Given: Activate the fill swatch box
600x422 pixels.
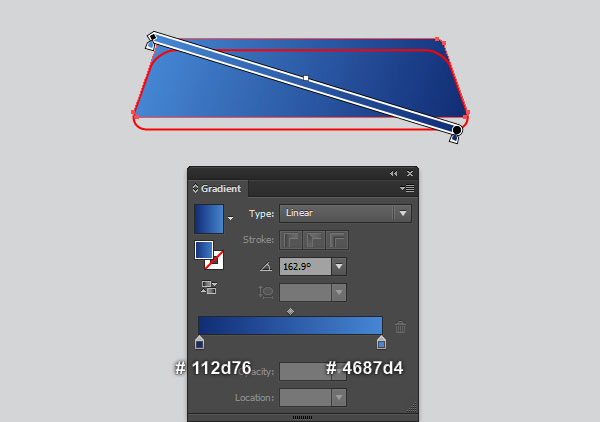Looking at the screenshot, I should [204, 250].
